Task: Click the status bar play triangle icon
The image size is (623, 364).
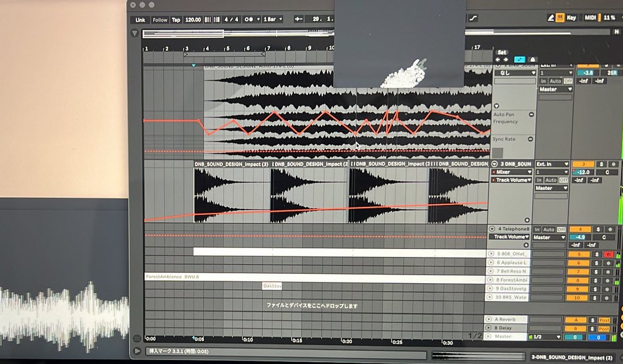Action: 137,351
